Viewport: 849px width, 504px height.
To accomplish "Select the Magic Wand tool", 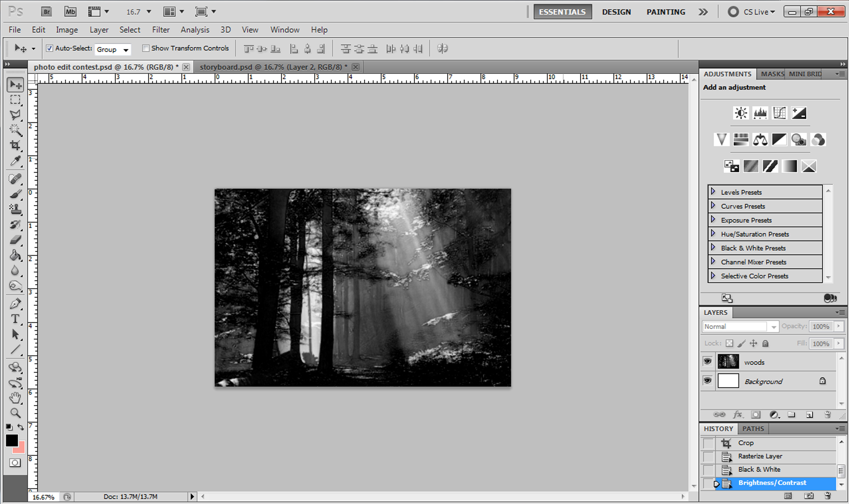I will tap(15, 130).
